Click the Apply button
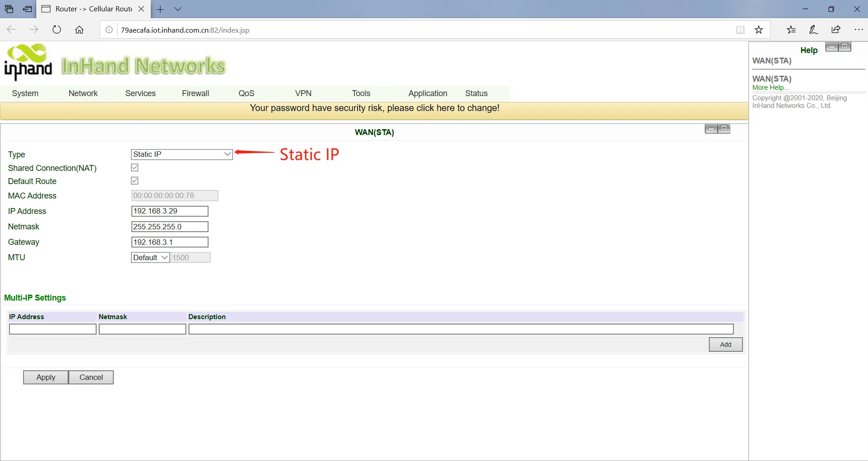 tap(46, 377)
